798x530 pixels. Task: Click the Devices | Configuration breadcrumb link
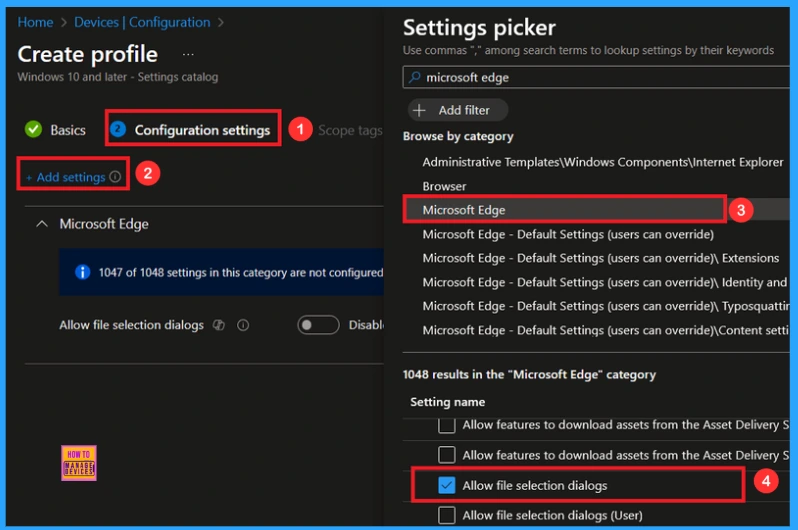click(x=142, y=22)
